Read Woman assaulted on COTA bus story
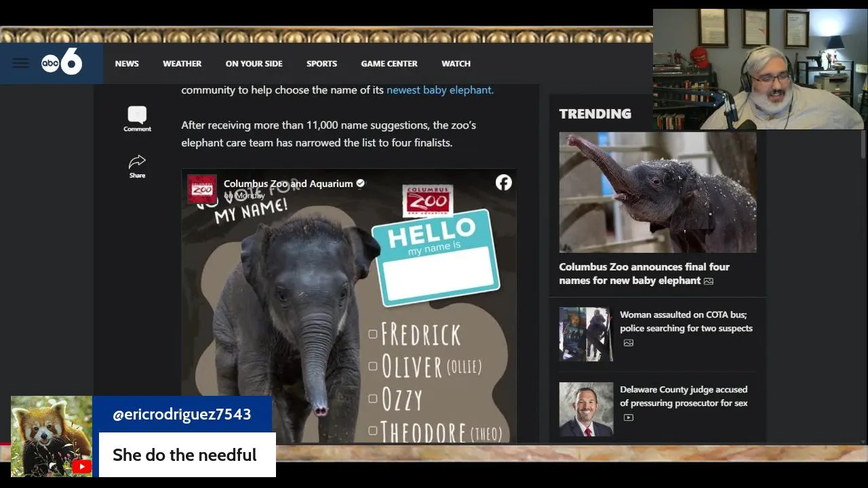Viewport: 868px width, 488px height. (686, 321)
